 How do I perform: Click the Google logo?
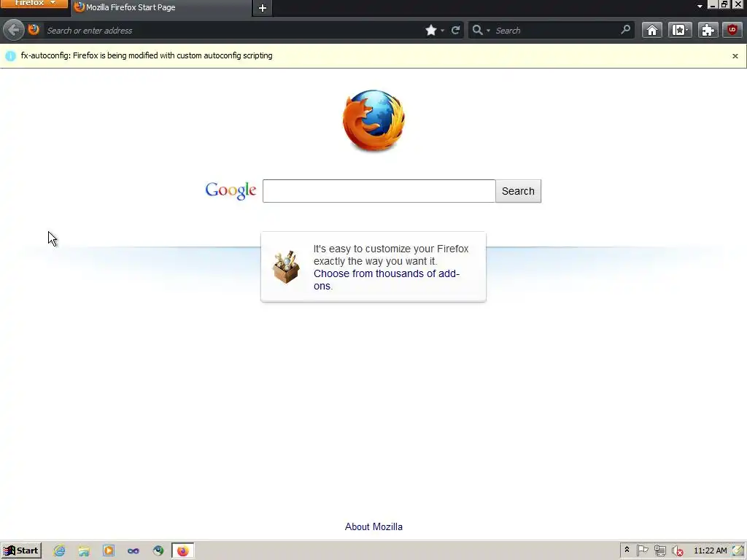[x=231, y=190]
